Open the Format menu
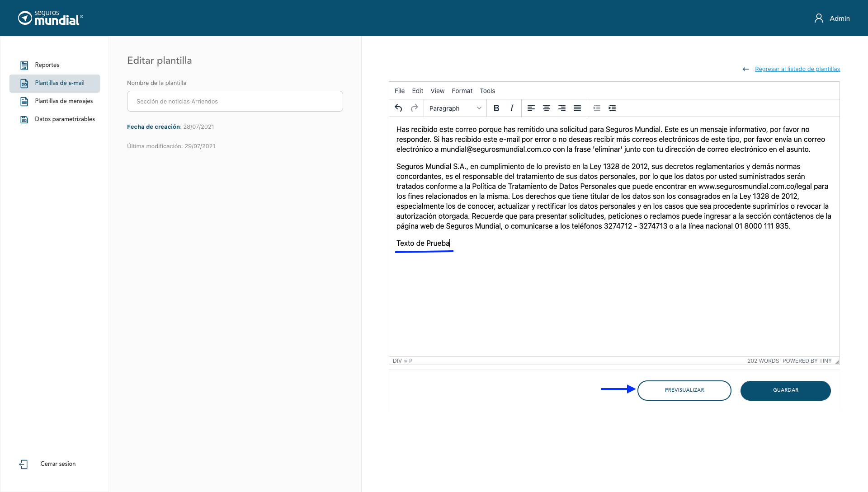The width and height of the screenshot is (868, 492). [x=462, y=91]
